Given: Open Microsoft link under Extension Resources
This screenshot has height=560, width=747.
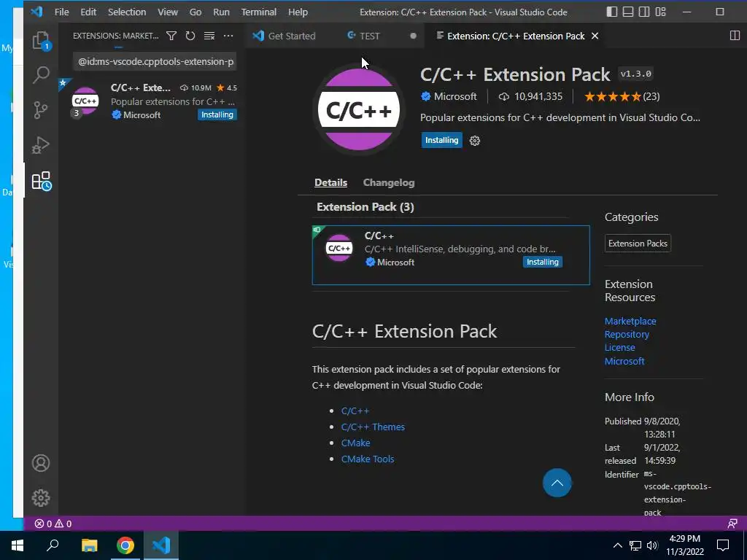Looking at the screenshot, I should (624, 362).
